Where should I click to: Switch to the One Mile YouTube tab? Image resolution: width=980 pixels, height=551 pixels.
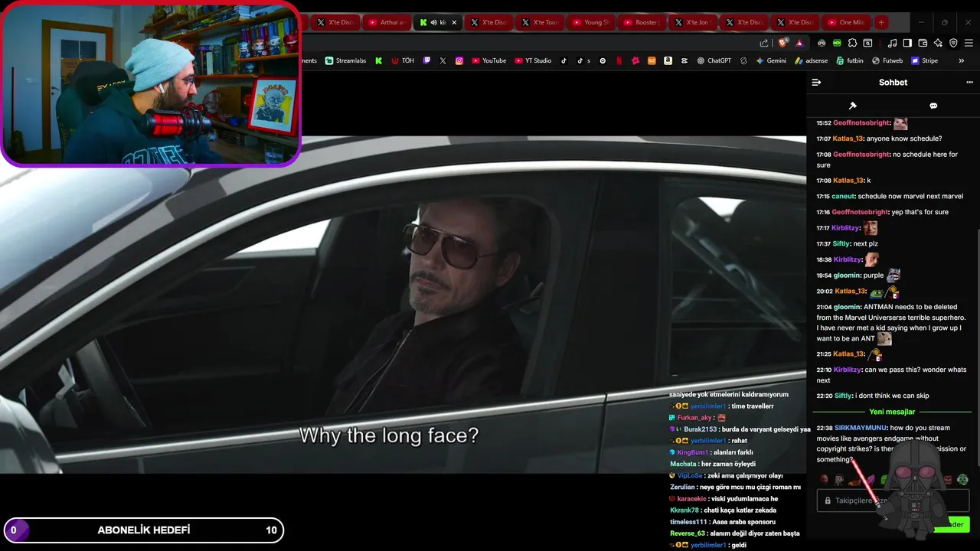pyautogui.click(x=846, y=22)
